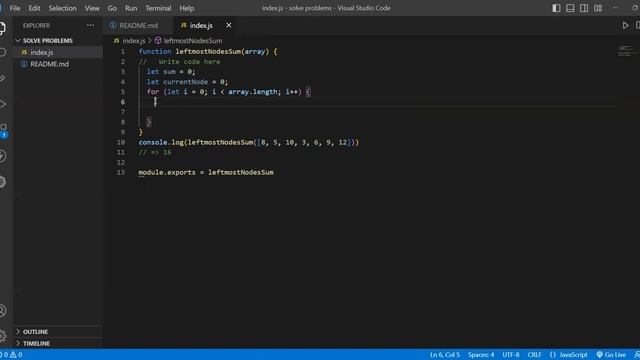Click UTF-8 encoding in status bar

tap(511, 355)
